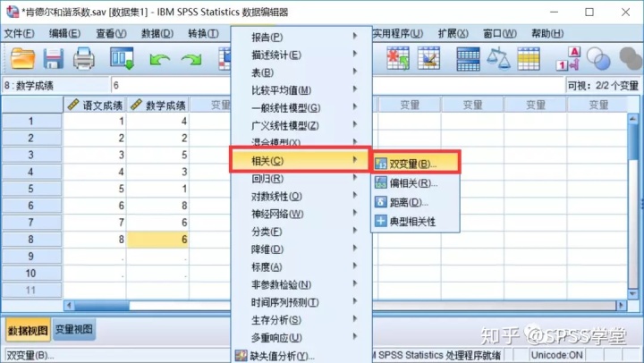Viewport: 644px width, 363px height.
Task: Switch to the 数据视图 tab
Action: [x=28, y=330]
